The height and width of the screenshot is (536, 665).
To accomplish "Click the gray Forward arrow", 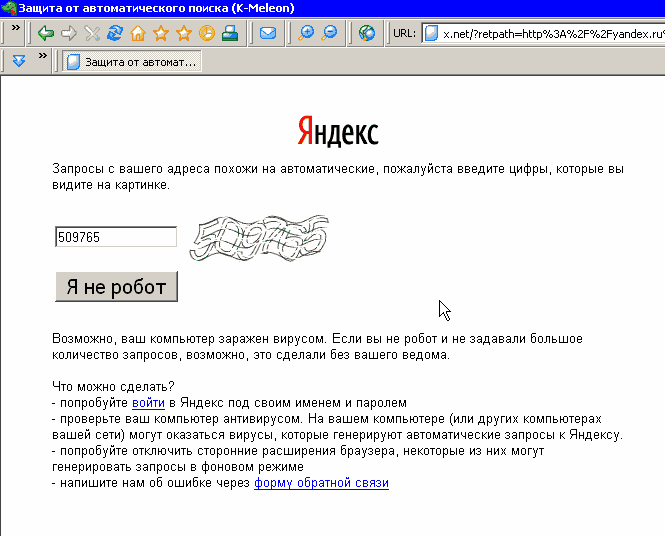I will pyautogui.click(x=69, y=33).
